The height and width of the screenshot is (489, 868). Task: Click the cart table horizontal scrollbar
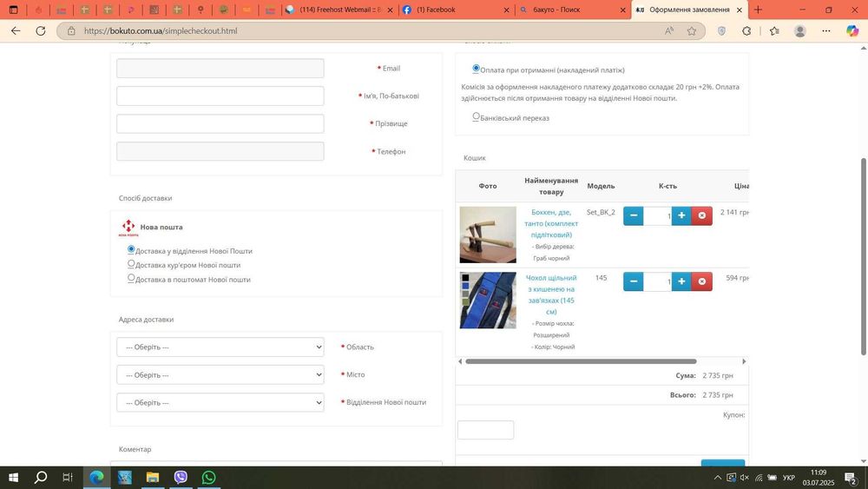(581, 361)
